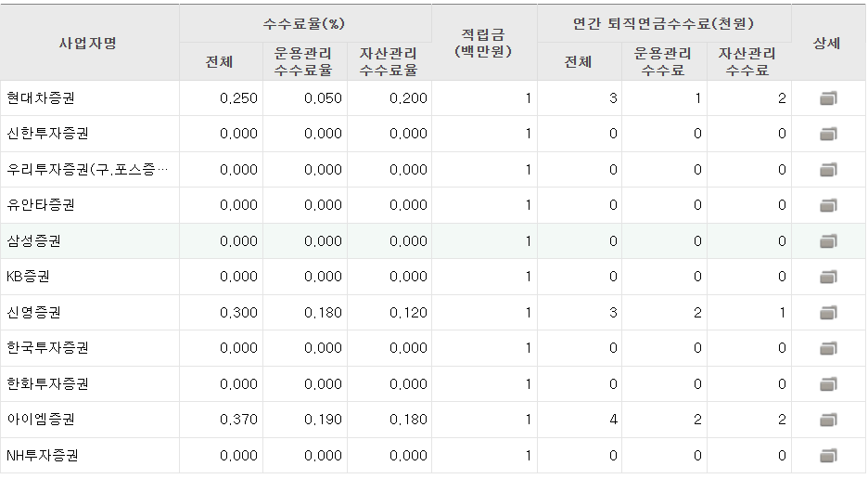This screenshot has width=868, height=479.
Task: Click 아이엠증권 operation fee rate 0.190
Action: (324, 420)
